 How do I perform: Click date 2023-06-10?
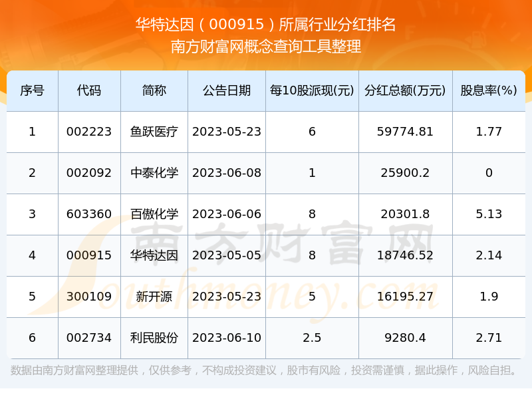coord(227,338)
